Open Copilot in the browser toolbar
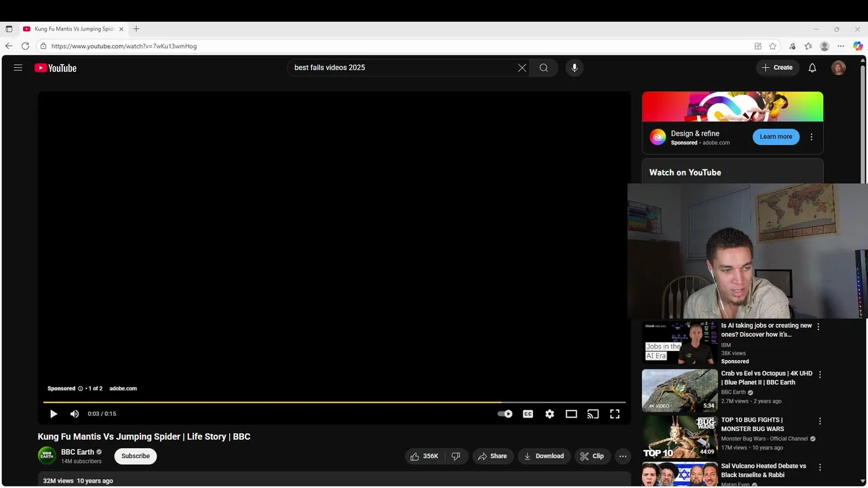 point(858,46)
